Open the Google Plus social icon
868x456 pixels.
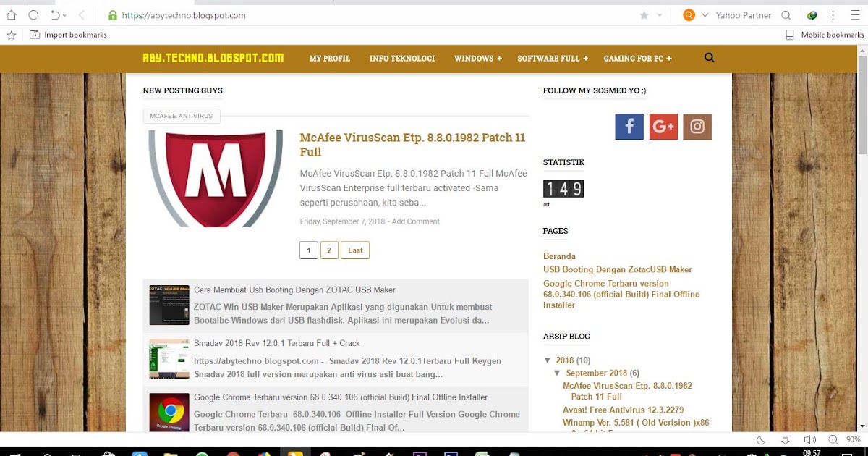(x=663, y=127)
